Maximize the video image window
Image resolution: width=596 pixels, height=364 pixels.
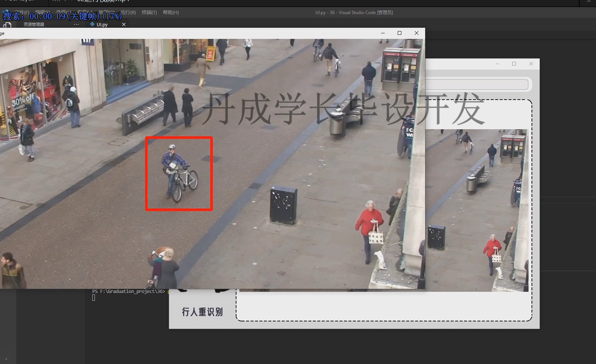pos(400,33)
